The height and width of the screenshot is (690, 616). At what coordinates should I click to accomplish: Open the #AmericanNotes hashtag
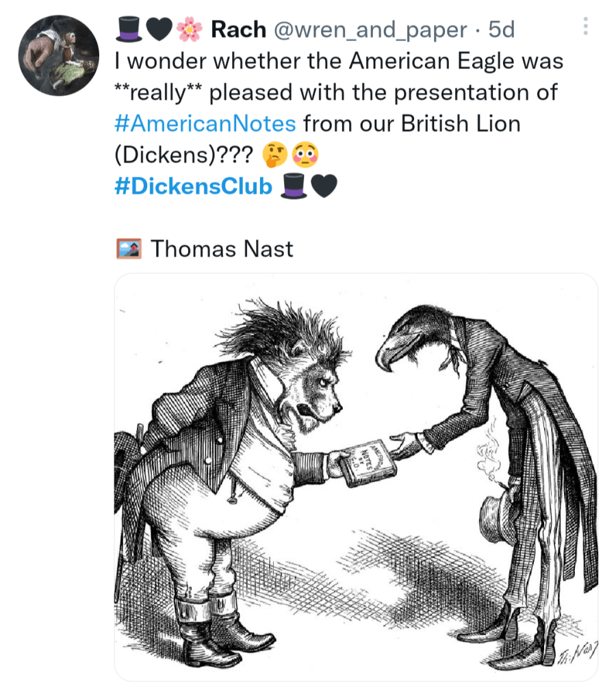[205, 124]
